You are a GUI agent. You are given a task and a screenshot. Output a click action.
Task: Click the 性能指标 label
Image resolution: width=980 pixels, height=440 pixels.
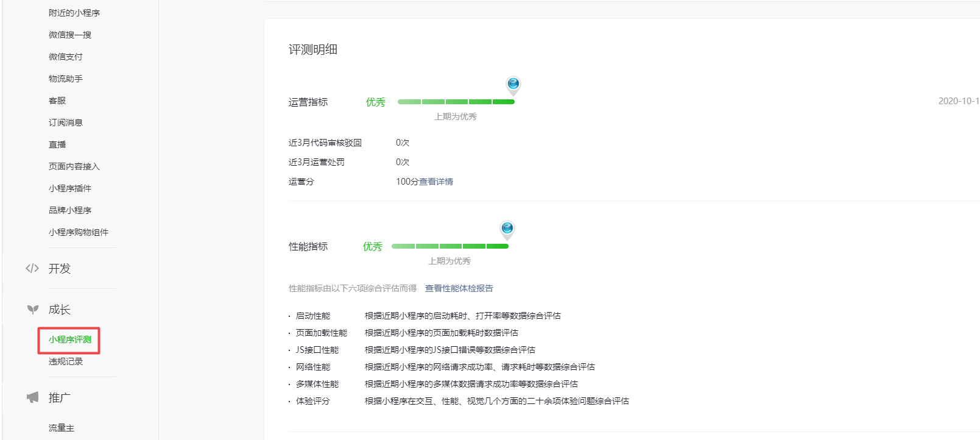(x=308, y=246)
